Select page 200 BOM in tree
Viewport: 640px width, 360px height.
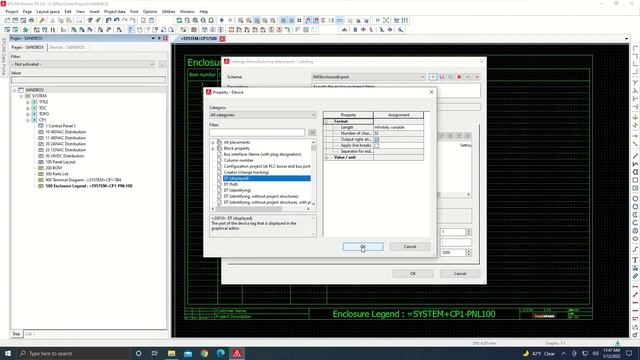pos(53,168)
